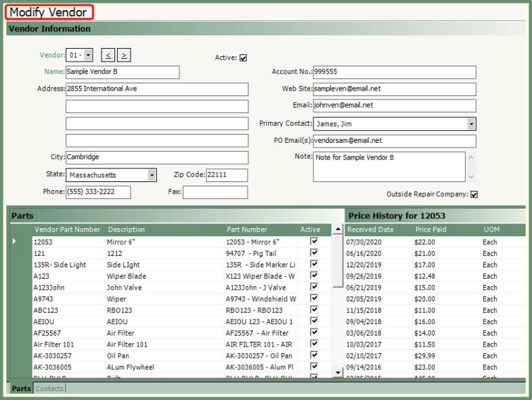Click Note field scroll up arrow

click(472, 158)
